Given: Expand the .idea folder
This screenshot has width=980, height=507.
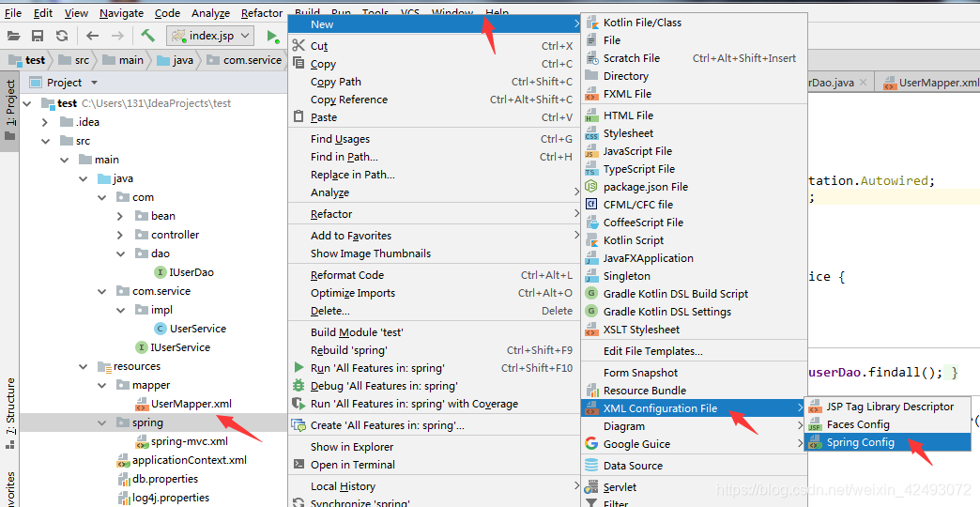Looking at the screenshot, I should (x=45, y=122).
